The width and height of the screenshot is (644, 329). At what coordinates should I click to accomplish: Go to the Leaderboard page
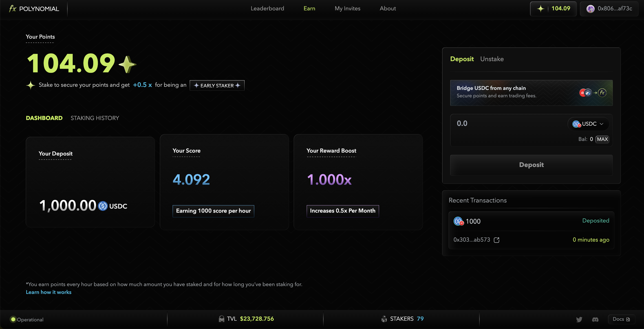click(267, 9)
